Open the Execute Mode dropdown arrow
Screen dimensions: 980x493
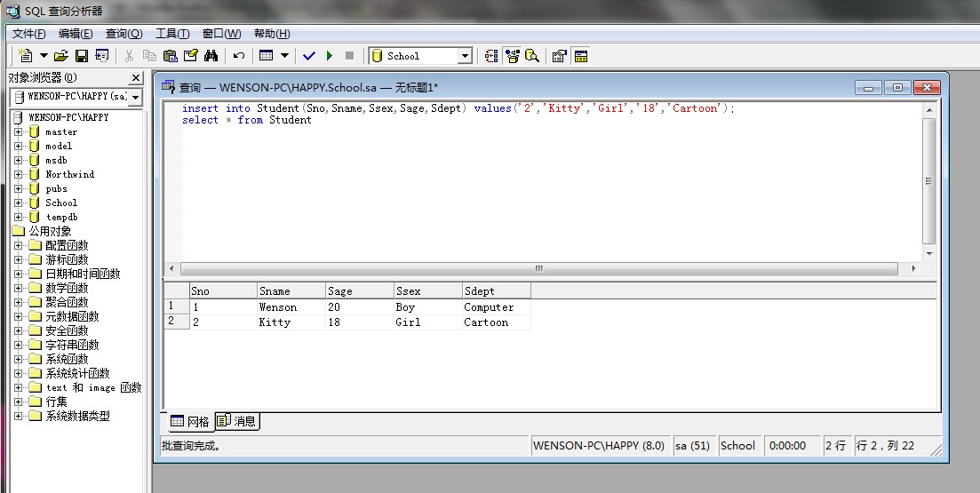tap(284, 56)
